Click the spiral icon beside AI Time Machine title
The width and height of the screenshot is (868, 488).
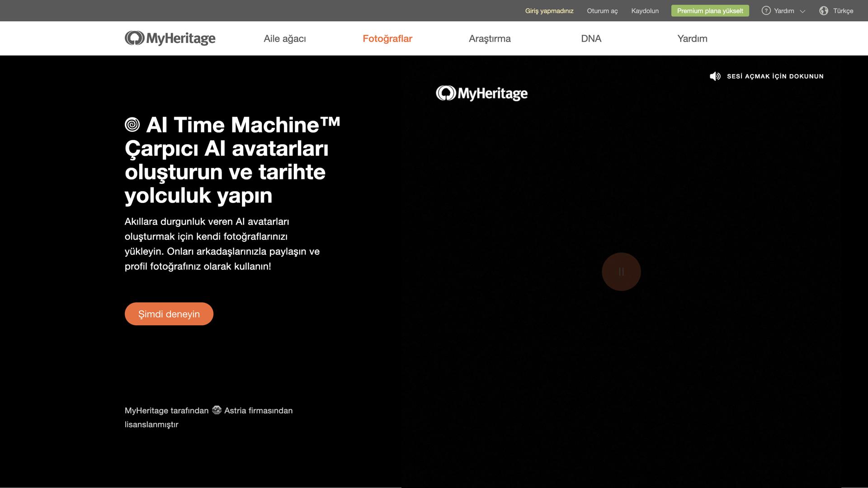(133, 125)
